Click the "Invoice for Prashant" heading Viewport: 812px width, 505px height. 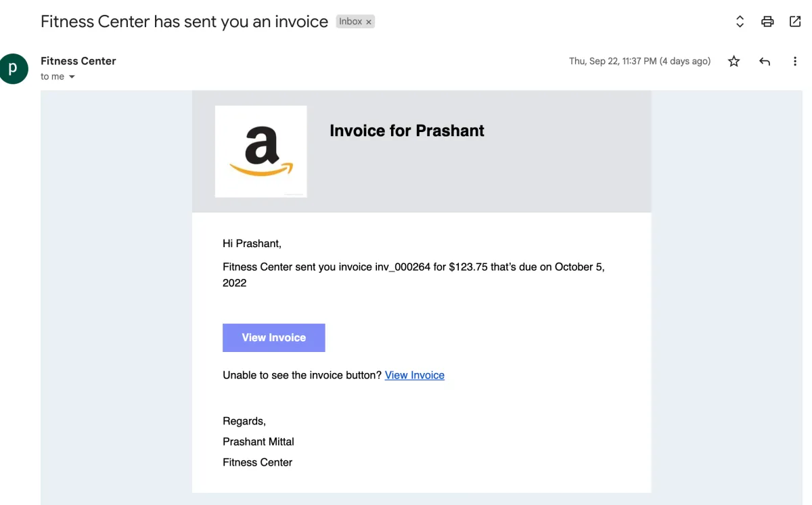(407, 131)
